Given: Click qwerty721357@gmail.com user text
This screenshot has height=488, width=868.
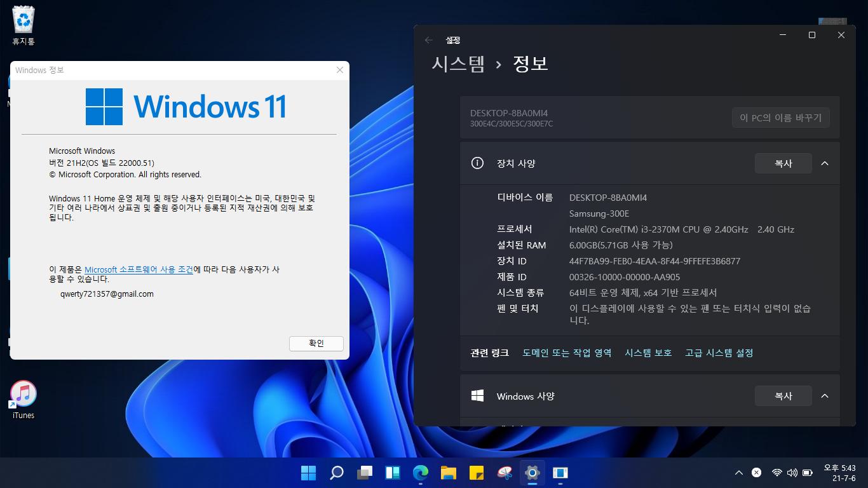Looking at the screenshot, I should 107,294.
